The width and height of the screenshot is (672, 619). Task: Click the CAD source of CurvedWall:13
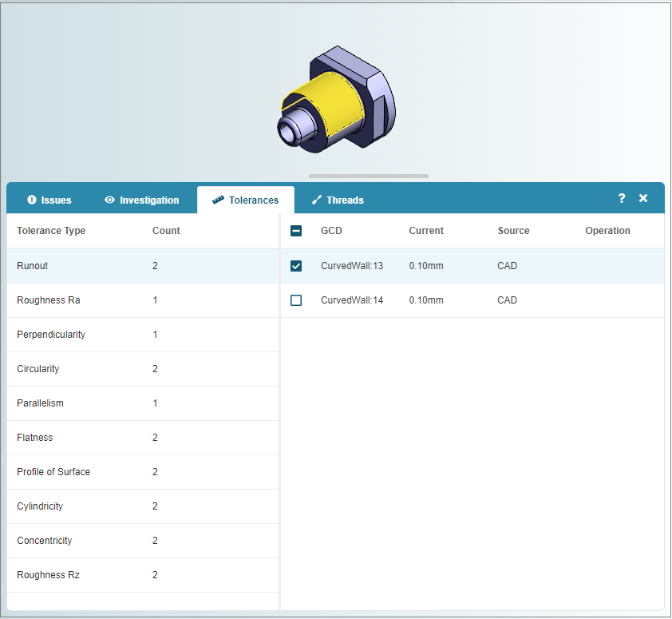(507, 266)
